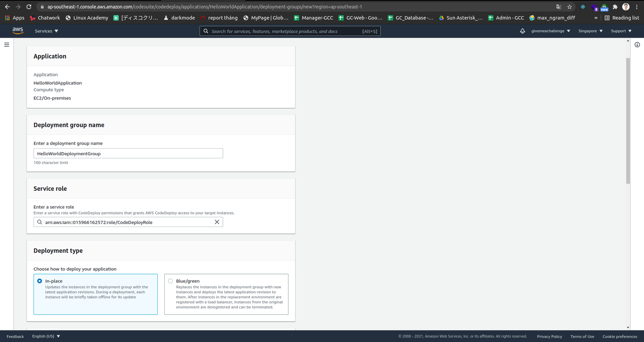Click the 'HelloWorldApplication' application name text
This screenshot has height=342, width=644.
[58, 83]
